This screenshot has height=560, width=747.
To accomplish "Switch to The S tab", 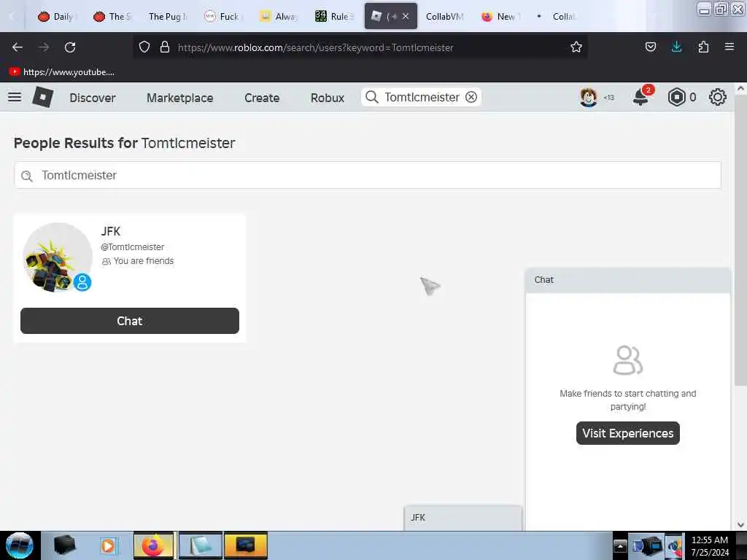I will tap(112, 17).
